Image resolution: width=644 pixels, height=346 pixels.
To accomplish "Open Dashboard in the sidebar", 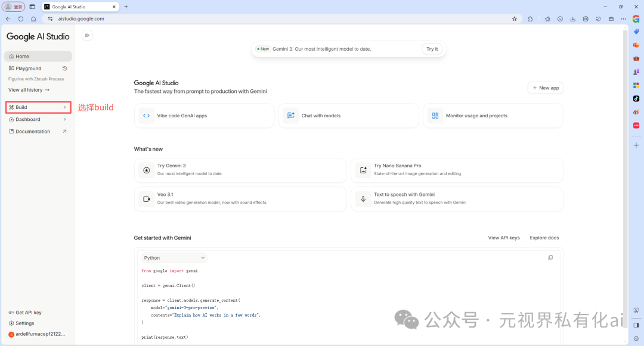I will (x=38, y=119).
